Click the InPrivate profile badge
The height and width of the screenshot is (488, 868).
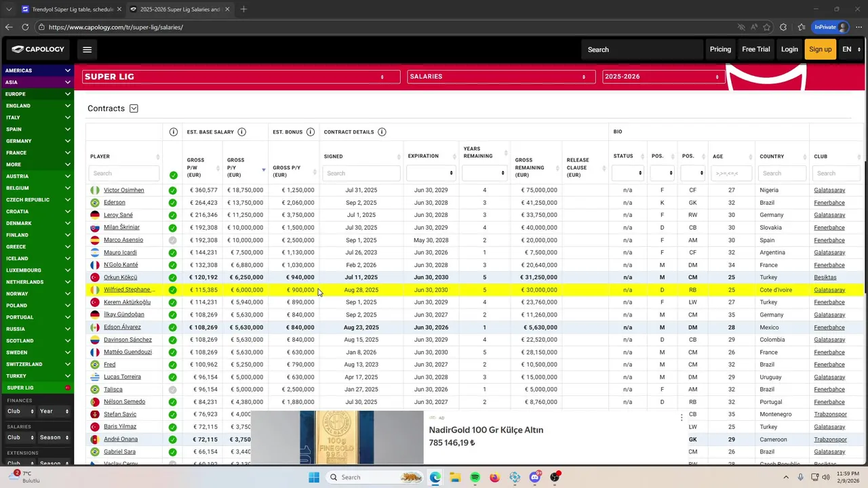pyautogui.click(x=831, y=27)
